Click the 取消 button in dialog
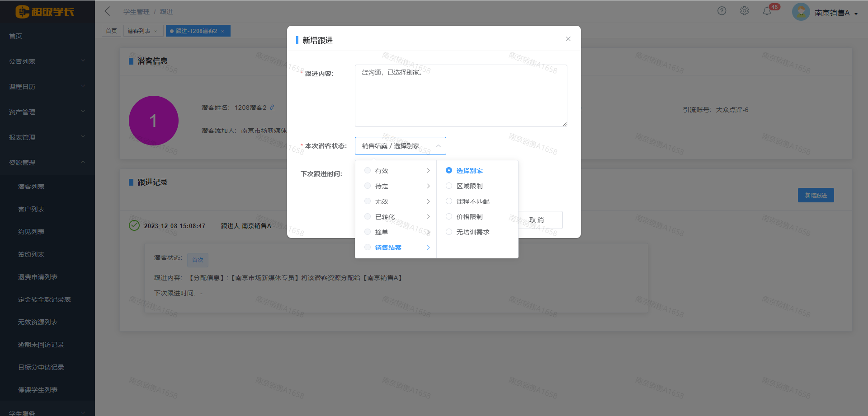The image size is (868, 416). click(x=537, y=220)
